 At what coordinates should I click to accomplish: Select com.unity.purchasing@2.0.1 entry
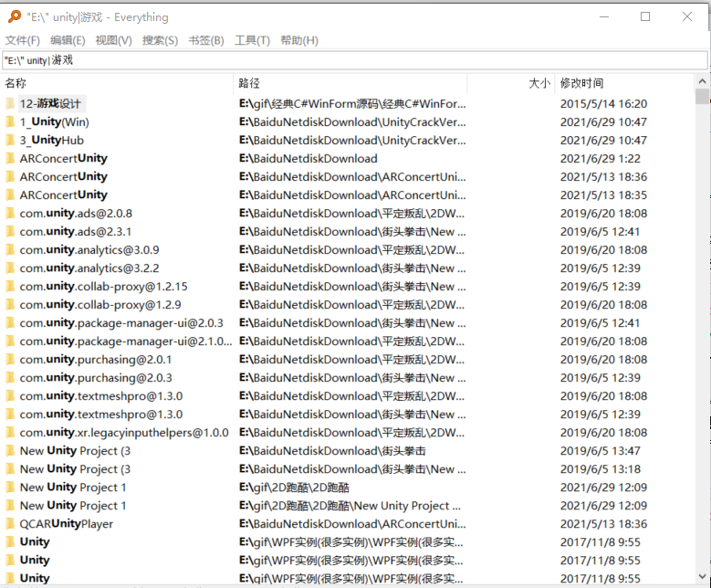pos(96,360)
